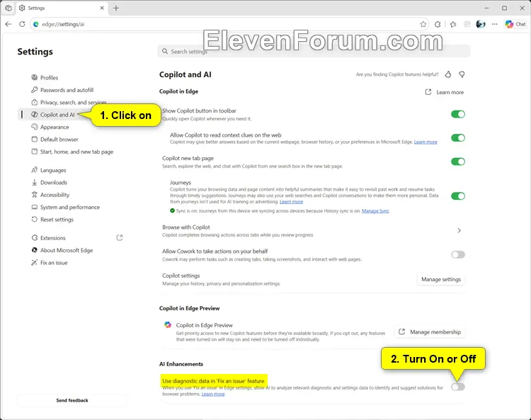Click the Browse with Copilot row text
Image resolution: width=531 pixels, height=420 pixels.
pyautogui.click(x=186, y=227)
